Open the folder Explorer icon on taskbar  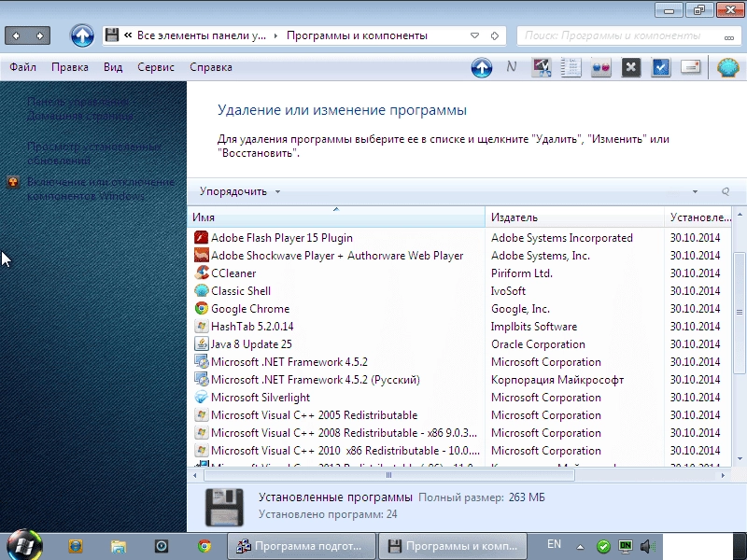[x=119, y=546]
